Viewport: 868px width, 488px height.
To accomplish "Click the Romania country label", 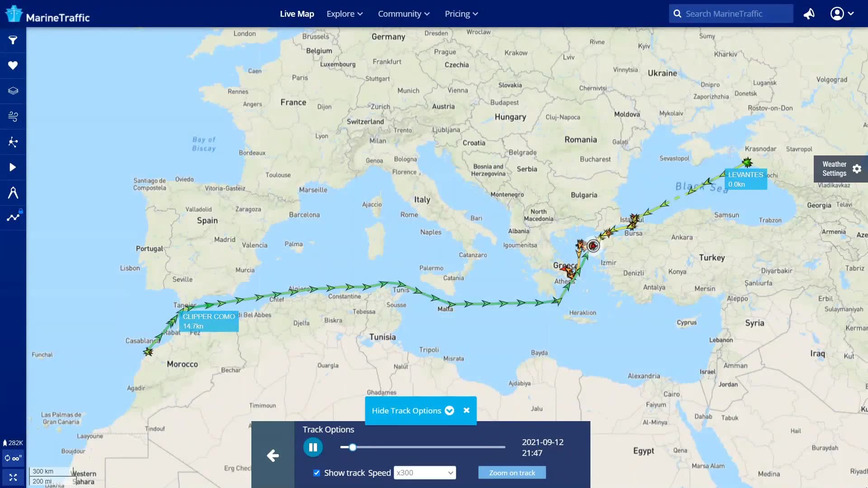I will click(580, 140).
